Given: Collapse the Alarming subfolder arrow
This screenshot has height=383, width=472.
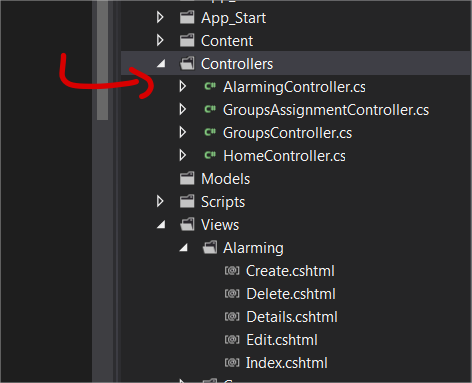Looking at the screenshot, I should pyautogui.click(x=184, y=248).
